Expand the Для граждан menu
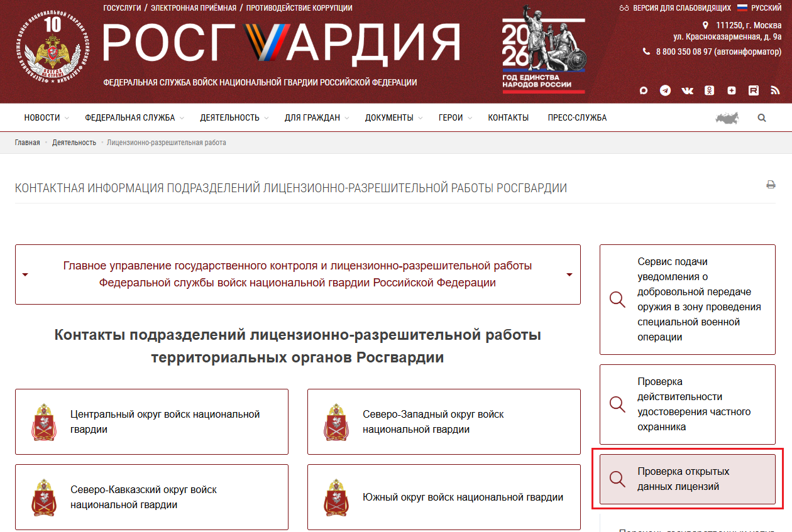The height and width of the screenshot is (532, 792). coord(317,117)
